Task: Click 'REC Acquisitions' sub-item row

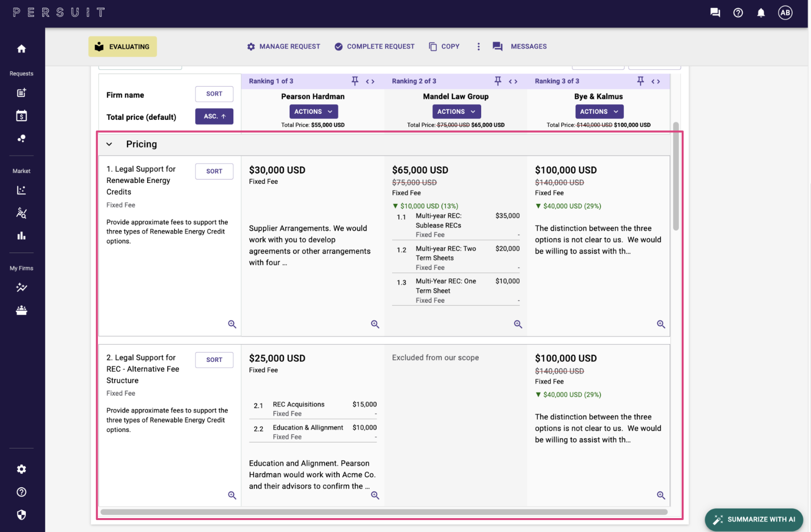Action: [x=313, y=409]
